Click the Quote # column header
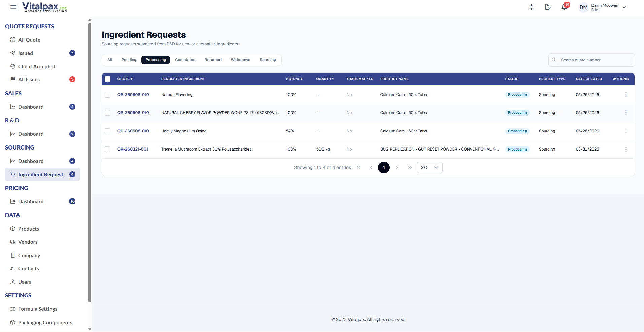Screen dimensions: 644x332 click(x=125, y=79)
